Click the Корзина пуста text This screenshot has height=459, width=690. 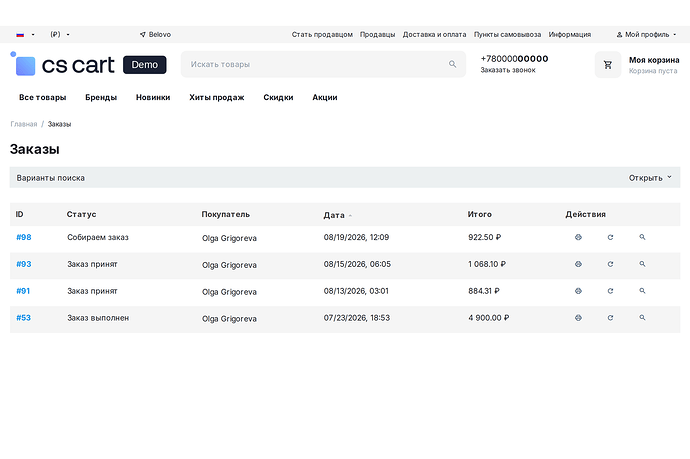[x=653, y=71]
